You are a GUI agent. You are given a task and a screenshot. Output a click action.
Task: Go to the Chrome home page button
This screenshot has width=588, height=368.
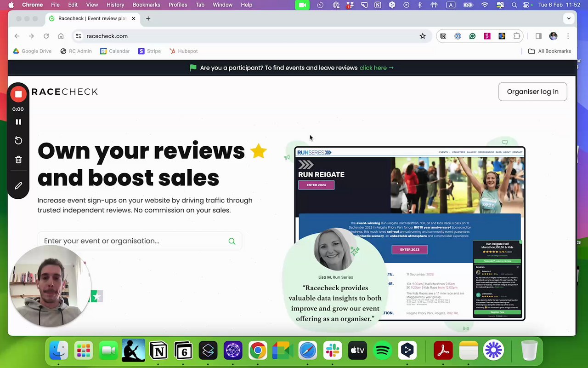pyautogui.click(x=61, y=36)
